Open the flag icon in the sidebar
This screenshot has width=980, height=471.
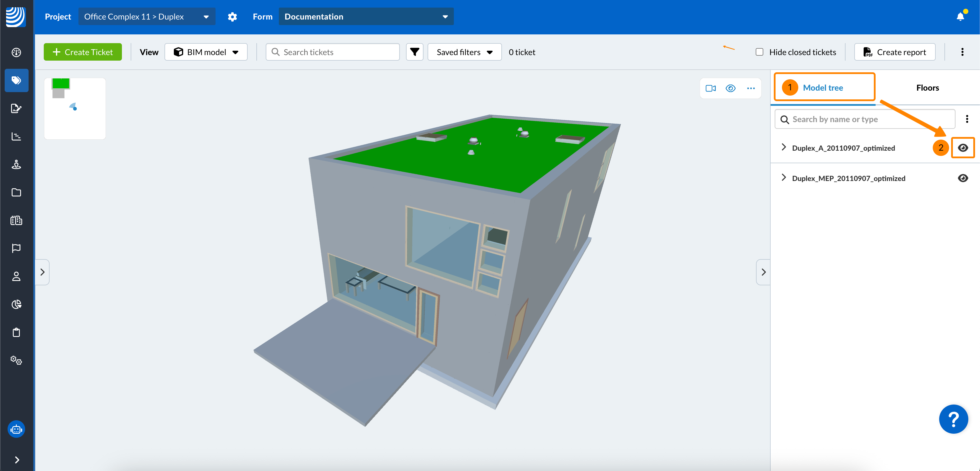tap(16, 248)
